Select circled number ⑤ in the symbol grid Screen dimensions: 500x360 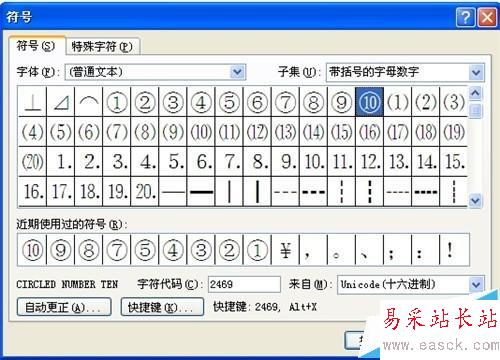click(229, 102)
